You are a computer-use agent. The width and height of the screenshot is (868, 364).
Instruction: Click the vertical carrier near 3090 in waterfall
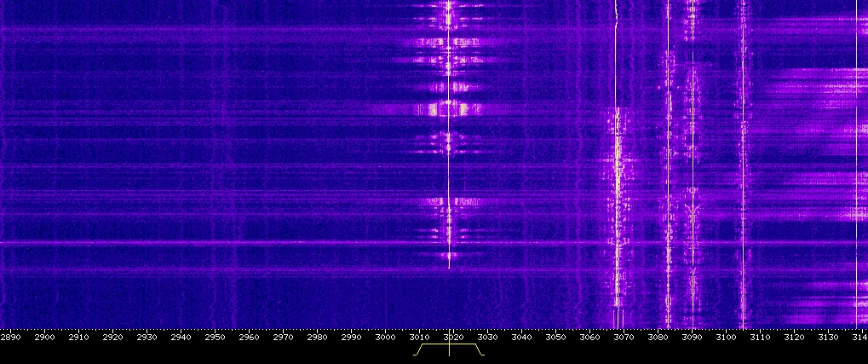[693, 166]
